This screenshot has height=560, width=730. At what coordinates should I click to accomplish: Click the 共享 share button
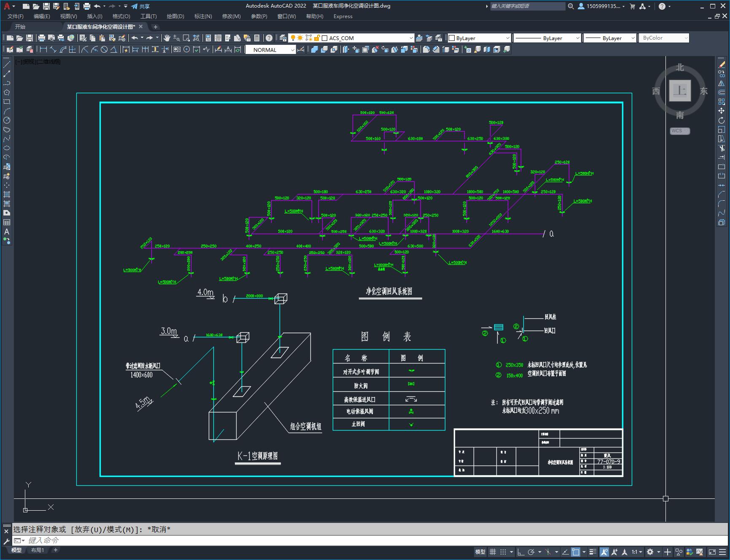[140, 6]
